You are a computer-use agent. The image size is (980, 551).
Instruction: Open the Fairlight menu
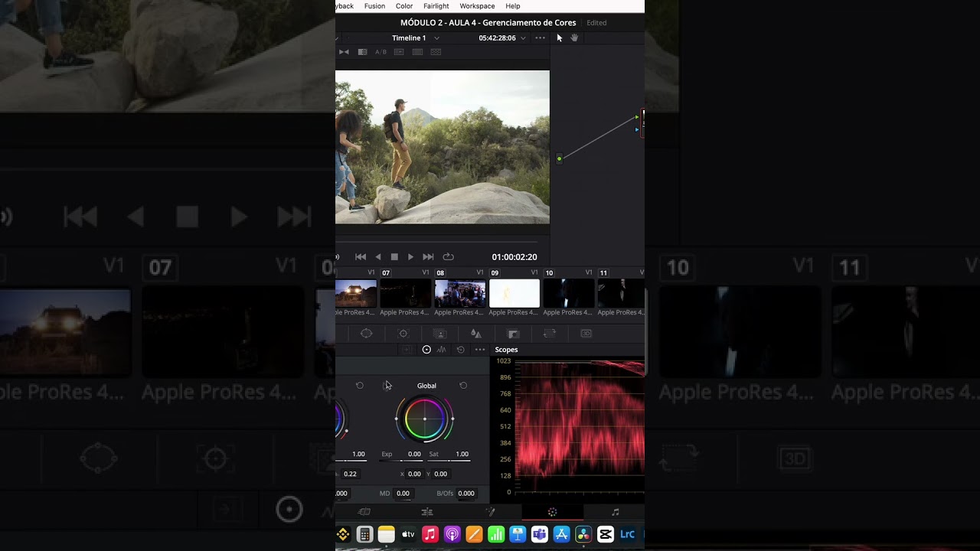pos(436,6)
